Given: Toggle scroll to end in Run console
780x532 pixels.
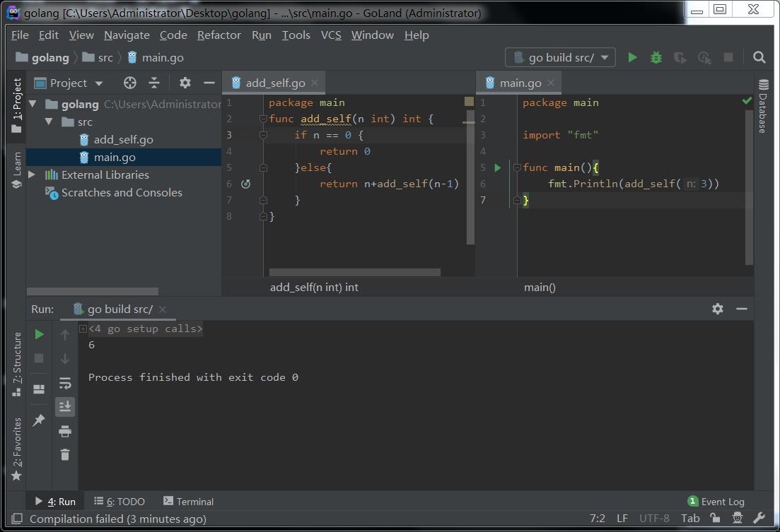Looking at the screenshot, I should [65, 406].
